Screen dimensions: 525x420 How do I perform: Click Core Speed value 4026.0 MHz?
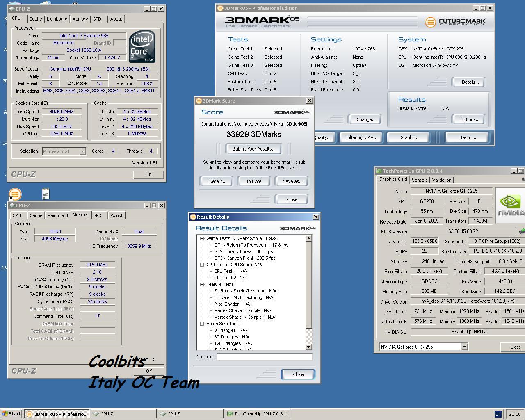pyautogui.click(x=62, y=112)
